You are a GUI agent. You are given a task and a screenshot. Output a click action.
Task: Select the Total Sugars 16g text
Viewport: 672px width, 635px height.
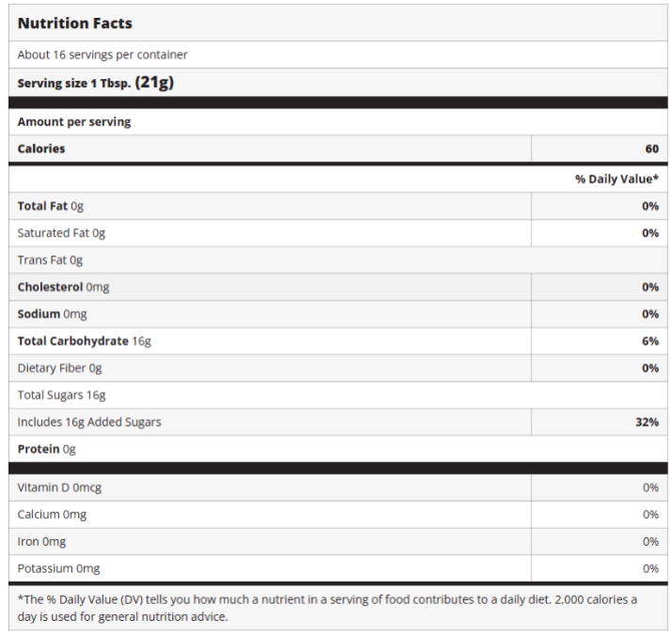(61, 395)
